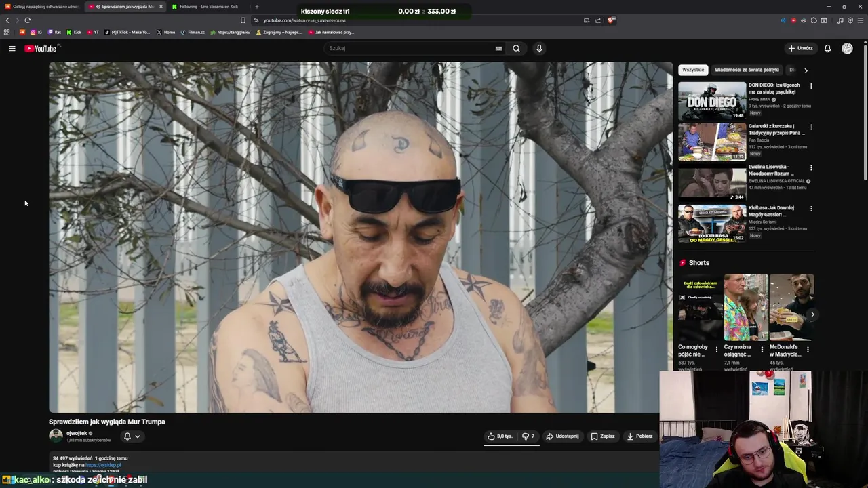Open the Galaretki z kurczaka thumbnail
This screenshot has height=488, width=868.
pyautogui.click(x=712, y=141)
